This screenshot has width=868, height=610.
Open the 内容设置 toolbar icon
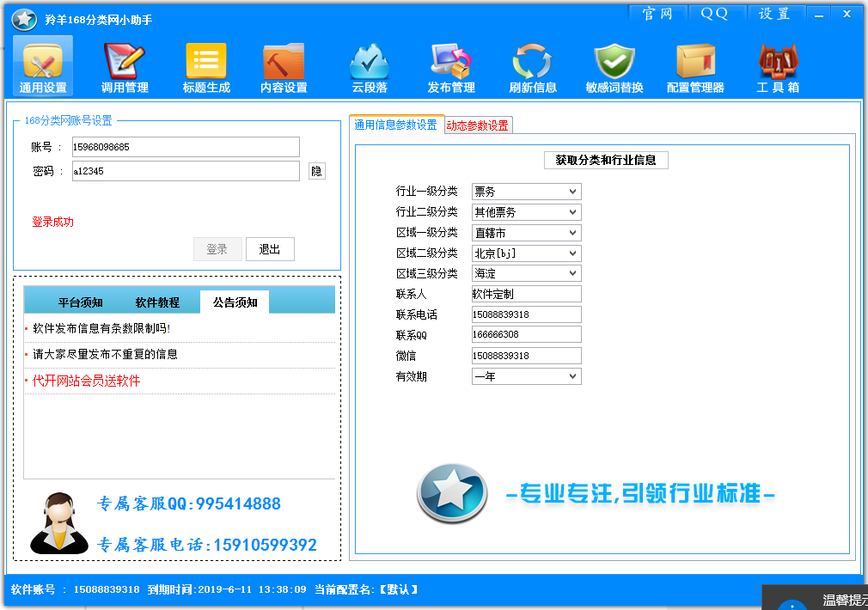[x=284, y=68]
